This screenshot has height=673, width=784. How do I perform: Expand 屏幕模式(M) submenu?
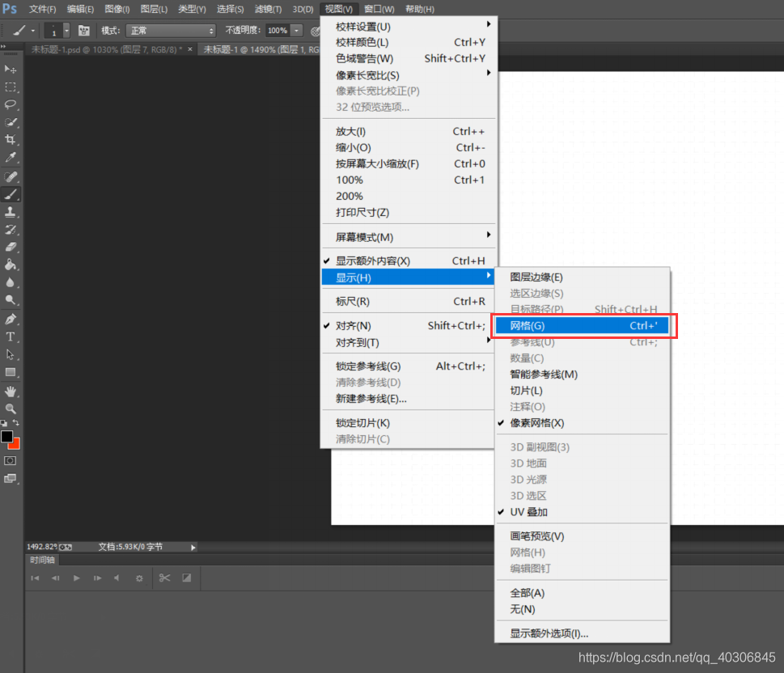click(x=408, y=237)
